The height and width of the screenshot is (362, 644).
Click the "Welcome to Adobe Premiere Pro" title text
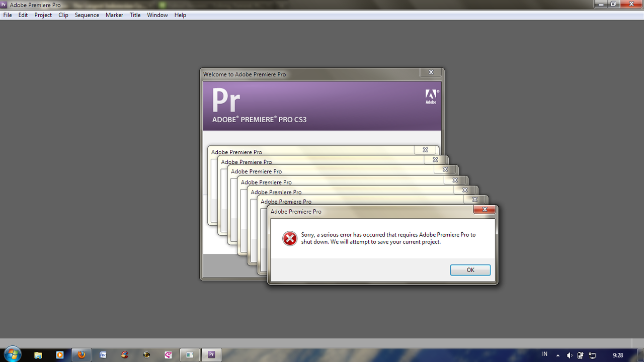[x=245, y=74]
